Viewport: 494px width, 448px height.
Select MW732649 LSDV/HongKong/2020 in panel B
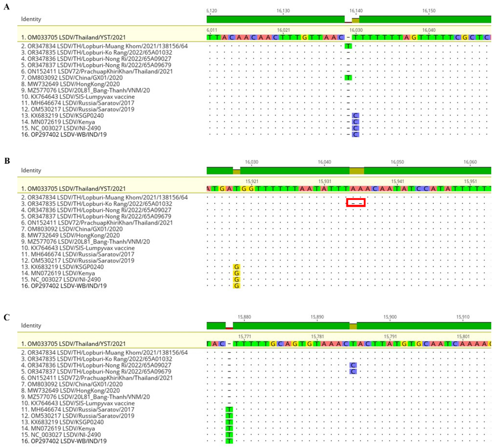[x=70, y=236]
